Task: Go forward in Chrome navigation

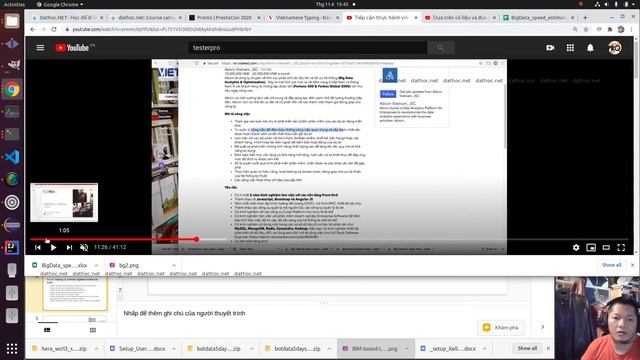Action: coord(43,29)
